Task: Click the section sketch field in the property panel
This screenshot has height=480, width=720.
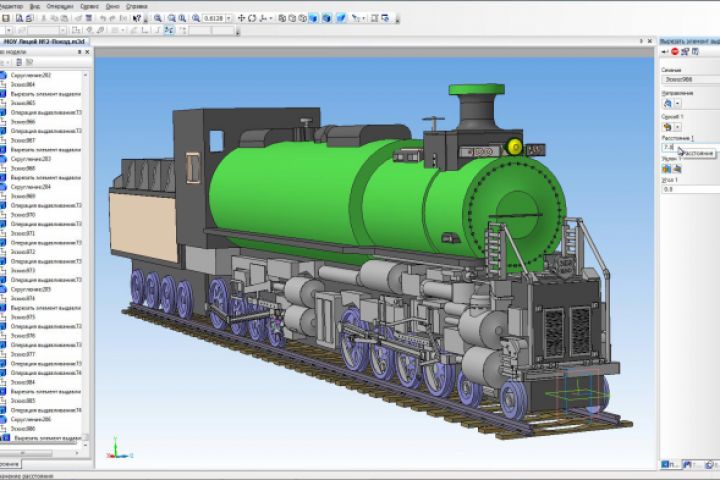Action: [x=691, y=79]
